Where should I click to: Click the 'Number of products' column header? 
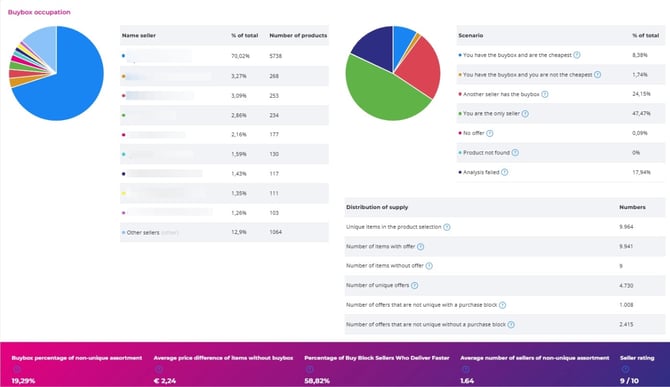(x=298, y=35)
